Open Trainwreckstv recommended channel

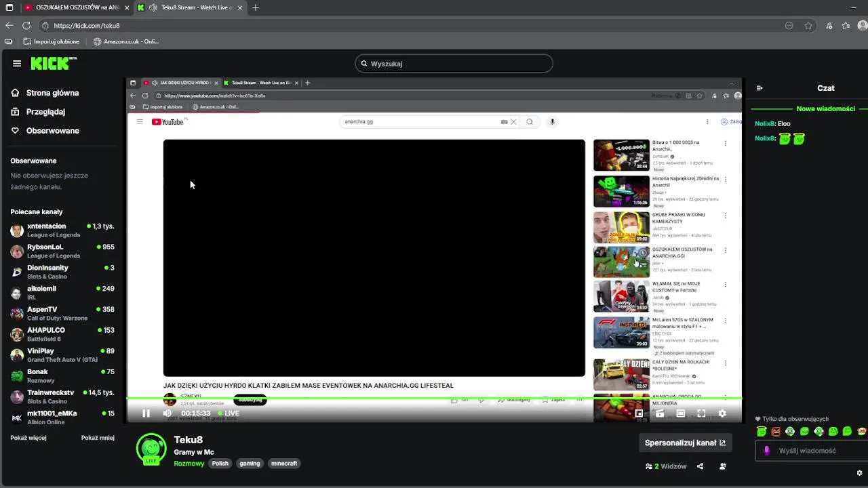click(62, 396)
